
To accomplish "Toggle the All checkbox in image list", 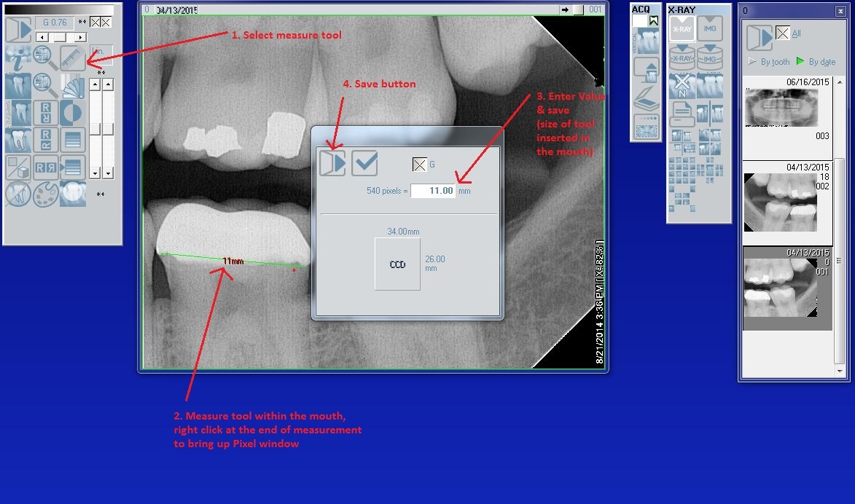I will 783,33.
